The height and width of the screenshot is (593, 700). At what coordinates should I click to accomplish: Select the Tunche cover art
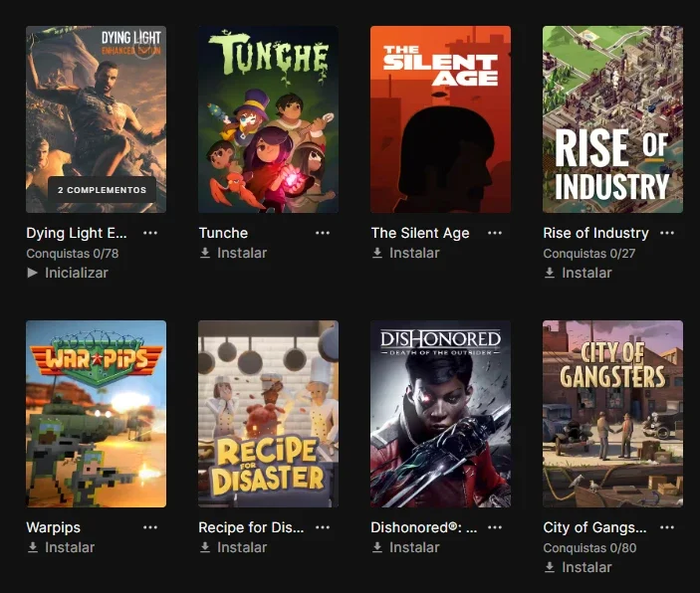268,119
